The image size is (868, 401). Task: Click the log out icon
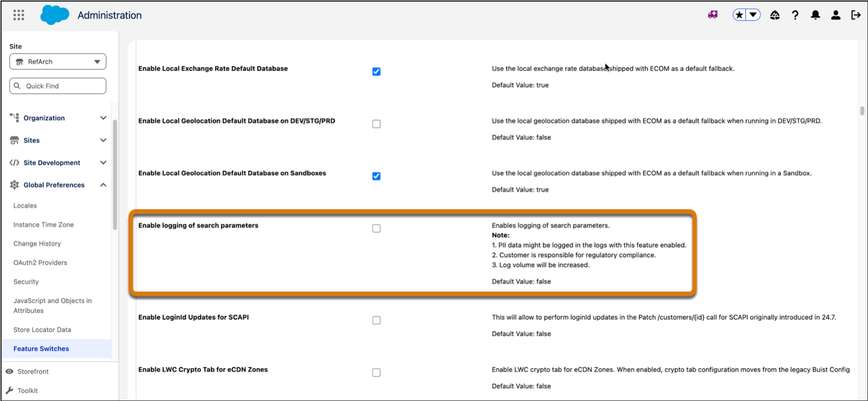point(856,15)
